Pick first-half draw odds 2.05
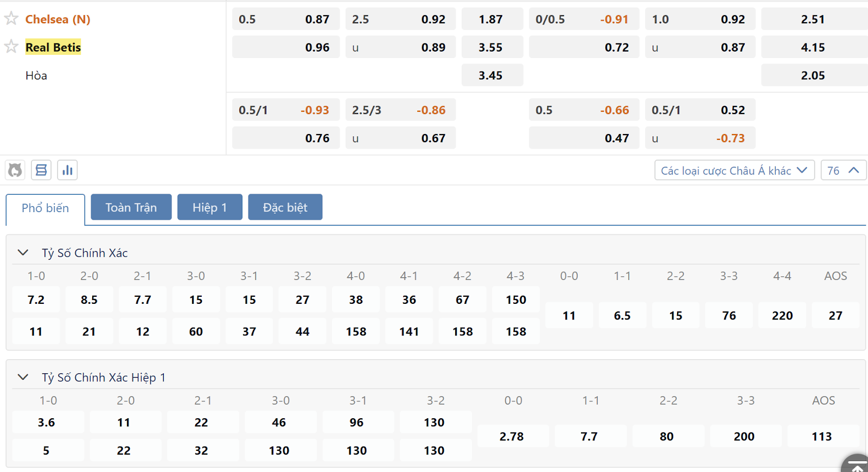868x472 pixels. click(814, 75)
